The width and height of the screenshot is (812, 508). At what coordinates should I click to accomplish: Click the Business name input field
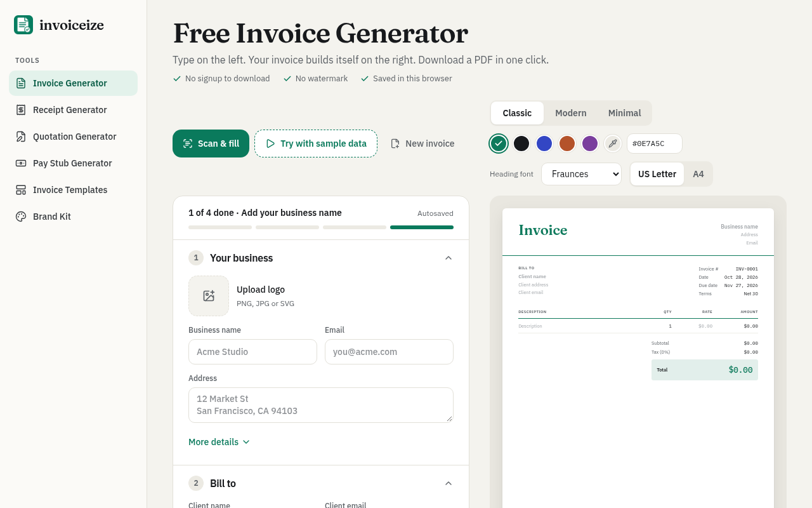click(x=252, y=352)
